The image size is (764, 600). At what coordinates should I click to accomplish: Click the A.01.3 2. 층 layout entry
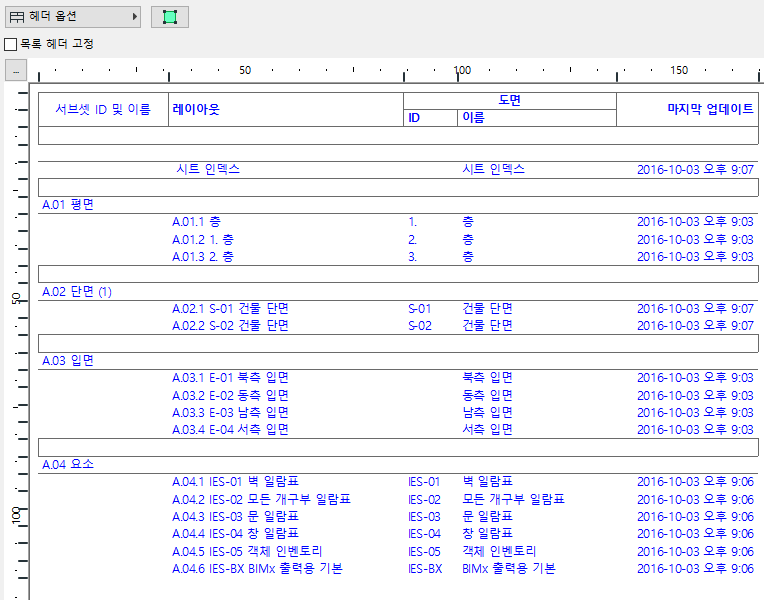coord(203,257)
